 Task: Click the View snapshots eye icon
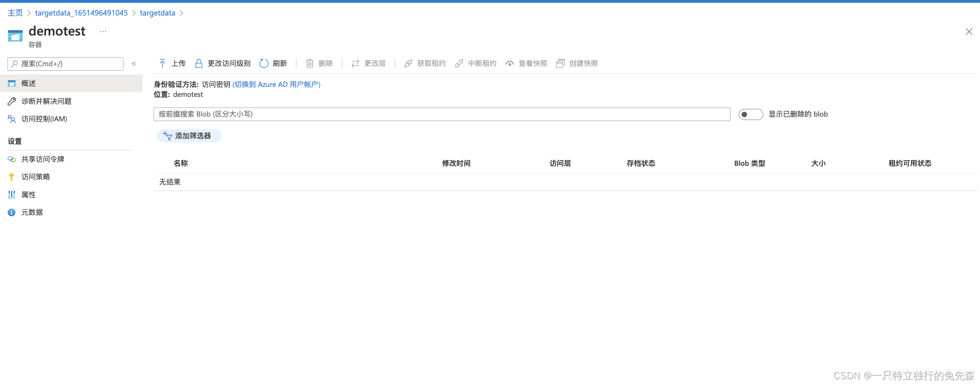(510, 63)
